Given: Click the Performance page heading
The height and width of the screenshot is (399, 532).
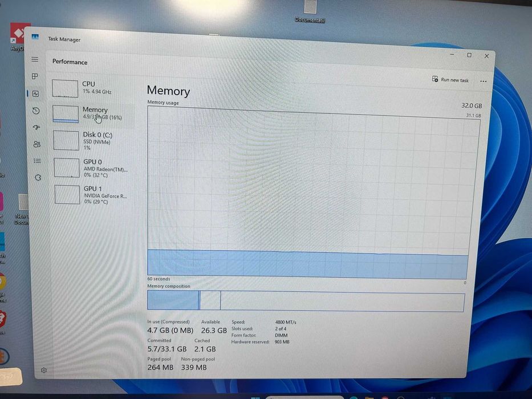Looking at the screenshot, I should click(70, 62).
